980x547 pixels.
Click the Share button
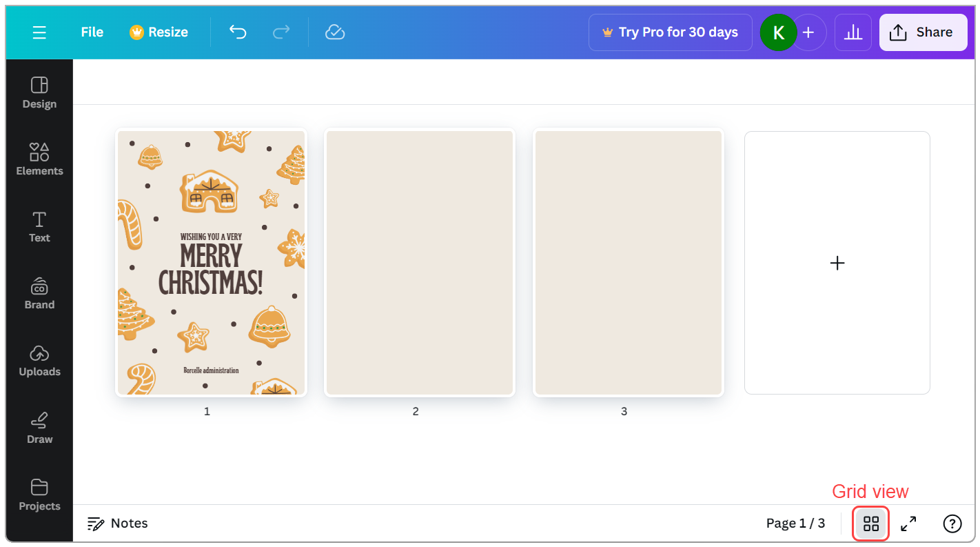(x=923, y=32)
